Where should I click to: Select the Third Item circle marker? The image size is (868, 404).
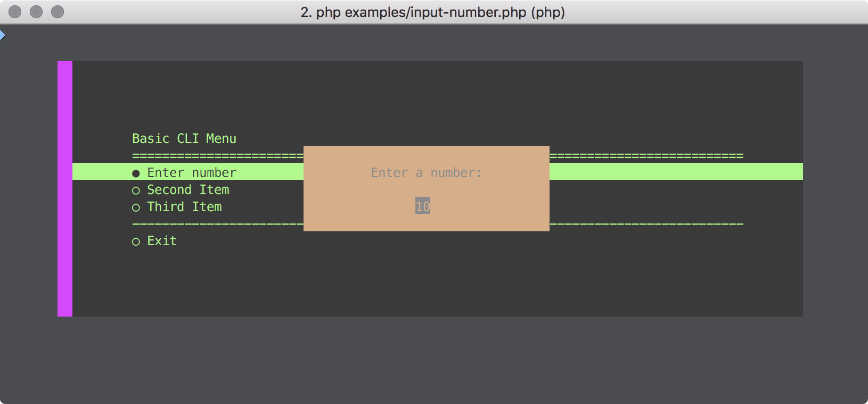click(136, 207)
